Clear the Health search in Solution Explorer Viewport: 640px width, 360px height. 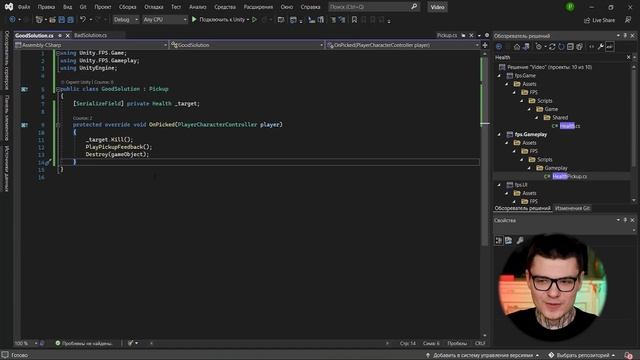click(629, 58)
